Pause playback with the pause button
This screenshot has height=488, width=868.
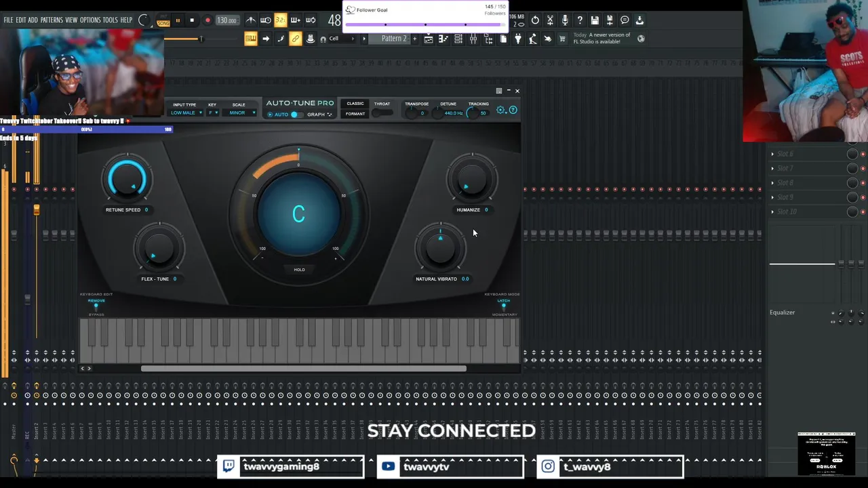click(x=178, y=20)
